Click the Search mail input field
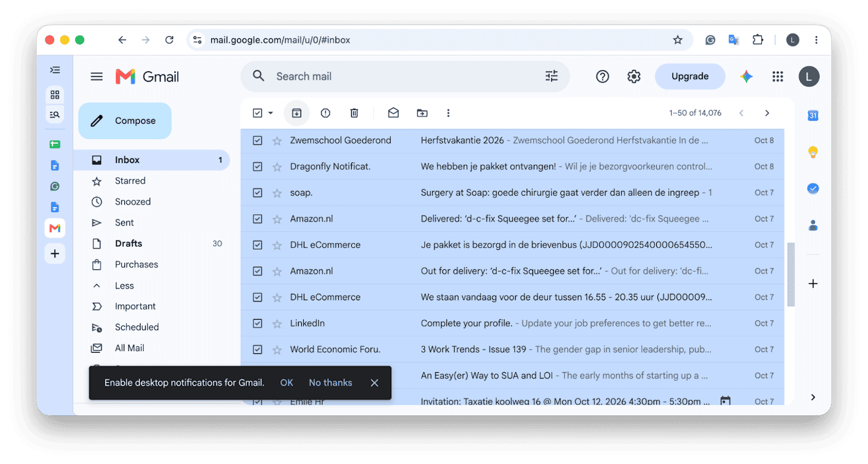Image resolution: width=868 pixels, height=464 pixels. [405, 76]
